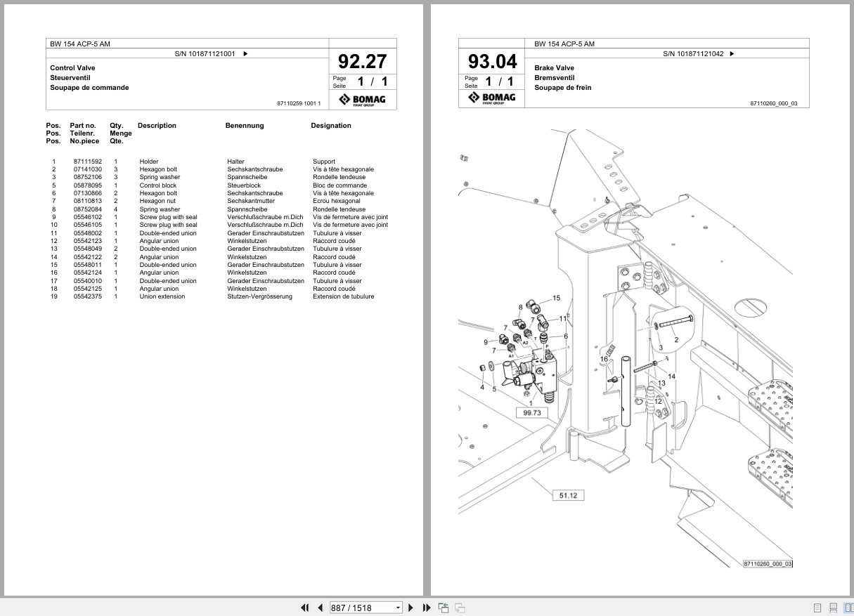This screenshot has width=854, height=616.
Task: Go to the next page
Action: tap(412, 608)
